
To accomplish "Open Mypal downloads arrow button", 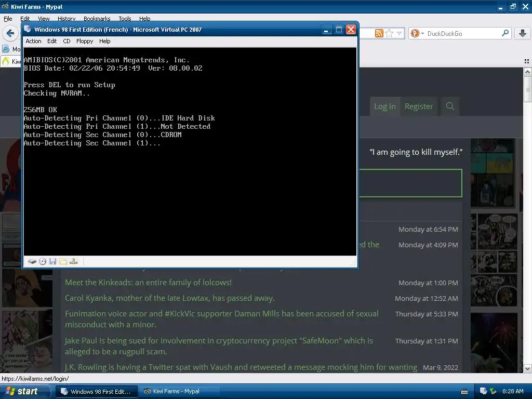I will tap(523, 33).
